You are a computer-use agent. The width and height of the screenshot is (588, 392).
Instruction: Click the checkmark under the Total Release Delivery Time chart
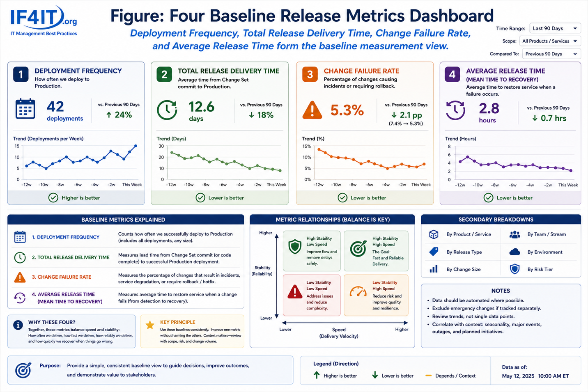pyautogui.click(x=200, y=198)
